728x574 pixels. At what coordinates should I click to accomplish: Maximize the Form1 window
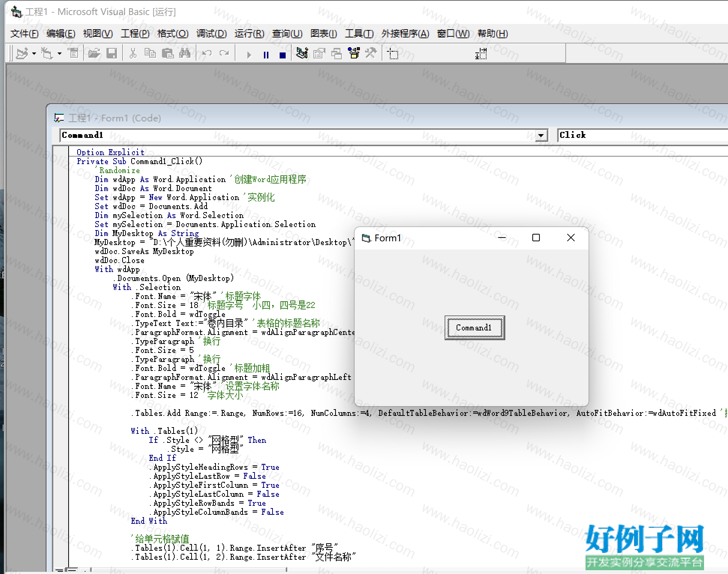(x=536, y=238)
